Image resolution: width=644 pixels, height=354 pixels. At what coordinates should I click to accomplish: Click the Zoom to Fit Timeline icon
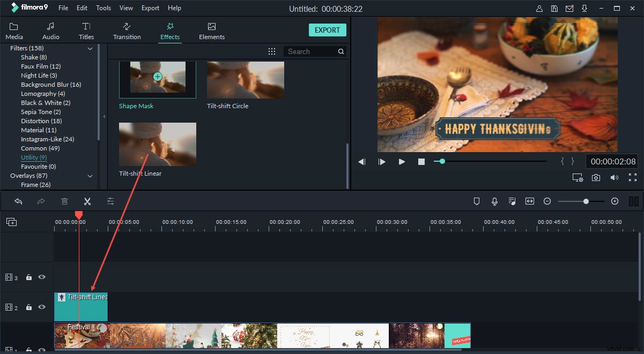coord(530,201)
